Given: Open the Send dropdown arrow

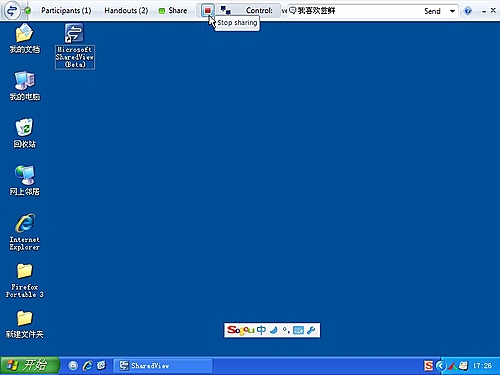Looking at the screenshot, I should coord(452,11).
